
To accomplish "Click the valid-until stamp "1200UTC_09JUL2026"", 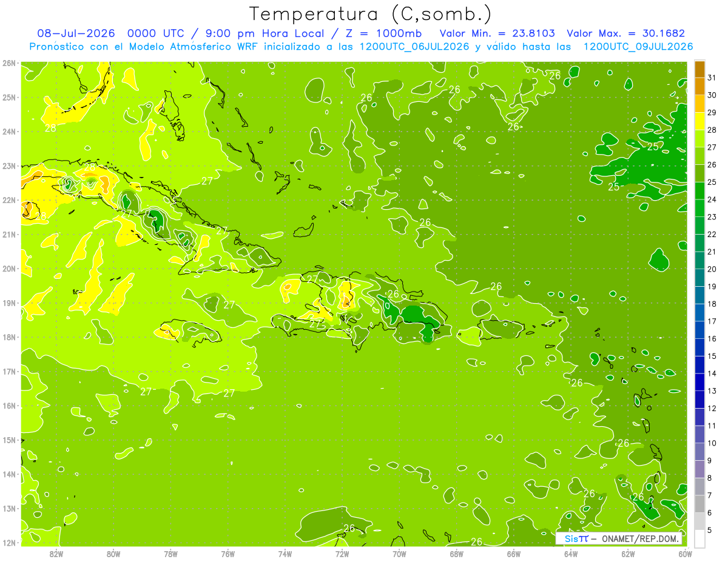I will pos(638,47).
